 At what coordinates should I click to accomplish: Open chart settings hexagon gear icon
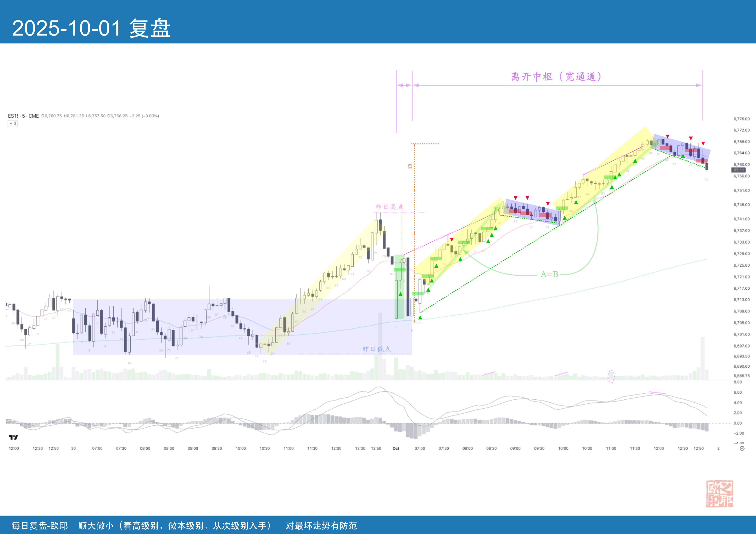click(742, 449)
